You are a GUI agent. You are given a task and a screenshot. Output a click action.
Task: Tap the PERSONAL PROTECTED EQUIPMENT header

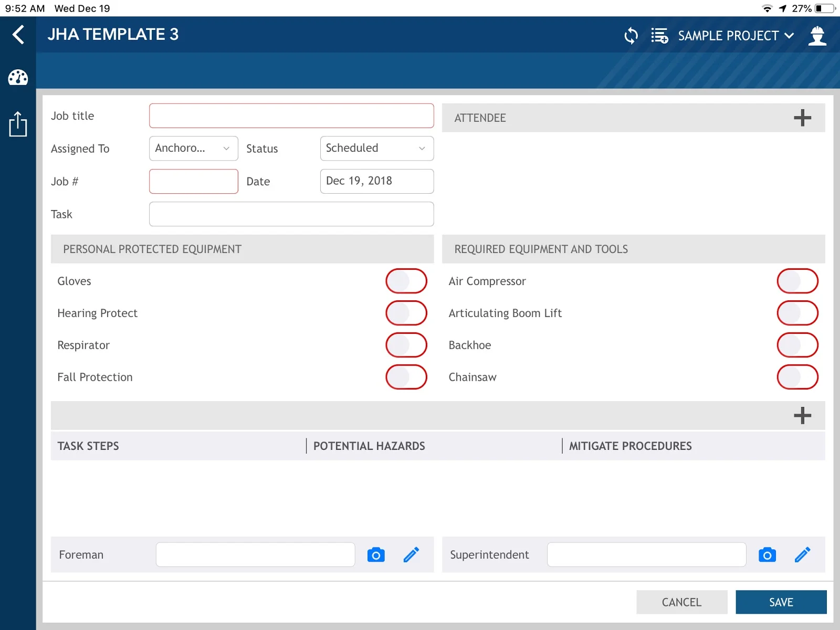(152, 249)
